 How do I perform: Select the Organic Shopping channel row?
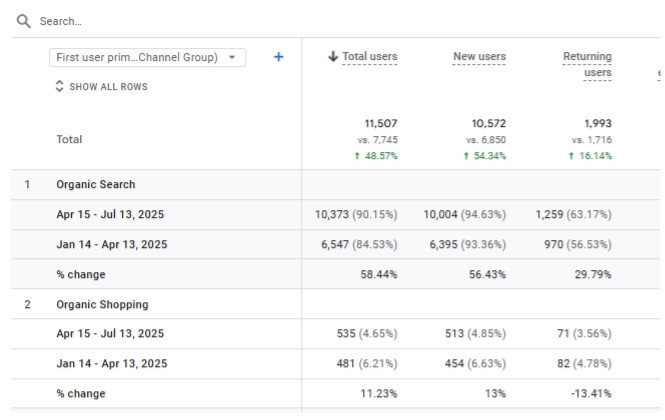[x=101, y=305]
